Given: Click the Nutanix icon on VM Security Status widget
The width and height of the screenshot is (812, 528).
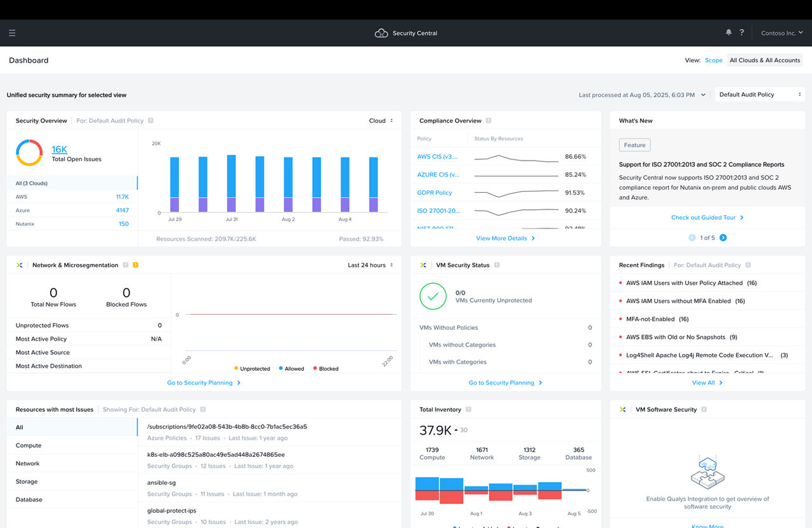Looking at the screenshot, I should 422,265.
